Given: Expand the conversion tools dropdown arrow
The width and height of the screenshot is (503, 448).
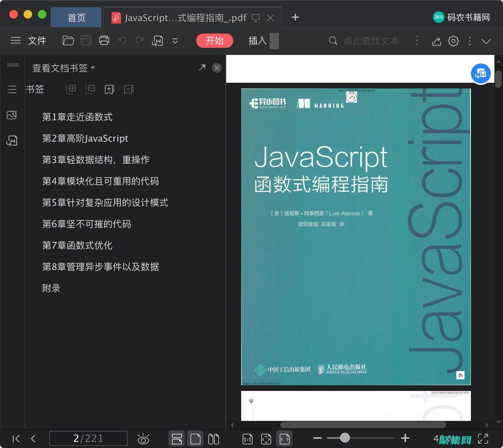Looking at the screenshot, I should 175,41.
